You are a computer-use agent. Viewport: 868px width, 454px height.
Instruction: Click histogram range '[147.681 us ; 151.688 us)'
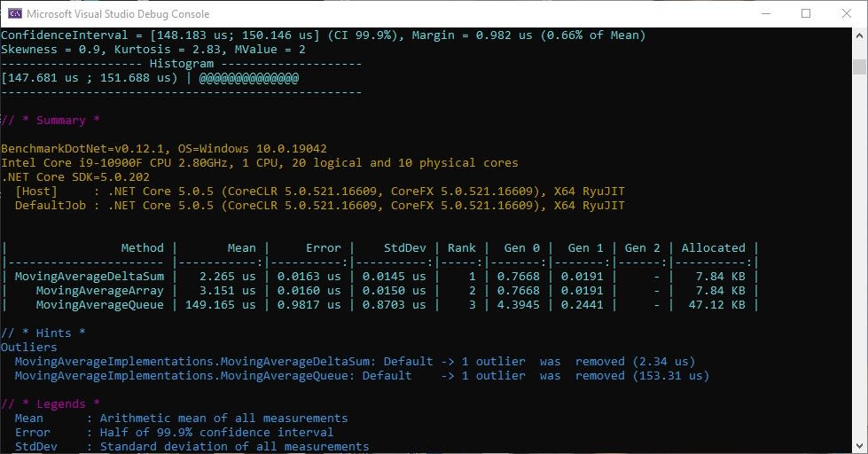[90, 77]
